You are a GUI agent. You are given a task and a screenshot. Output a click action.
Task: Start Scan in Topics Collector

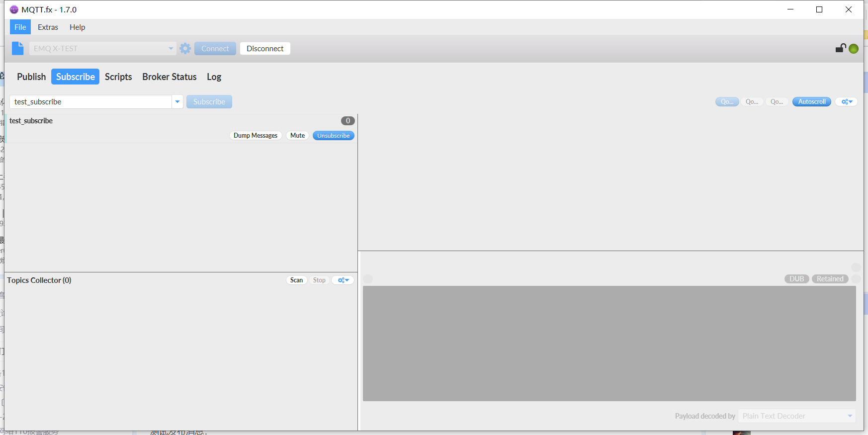(297, 280)
